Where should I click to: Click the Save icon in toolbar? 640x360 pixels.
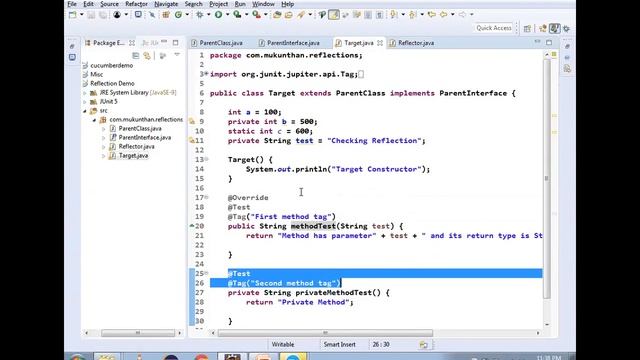pyautogui.click(x=91, y=15)
